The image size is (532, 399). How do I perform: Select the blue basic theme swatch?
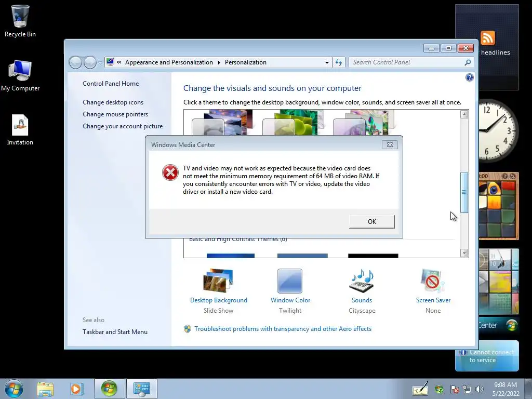(230, 256)
